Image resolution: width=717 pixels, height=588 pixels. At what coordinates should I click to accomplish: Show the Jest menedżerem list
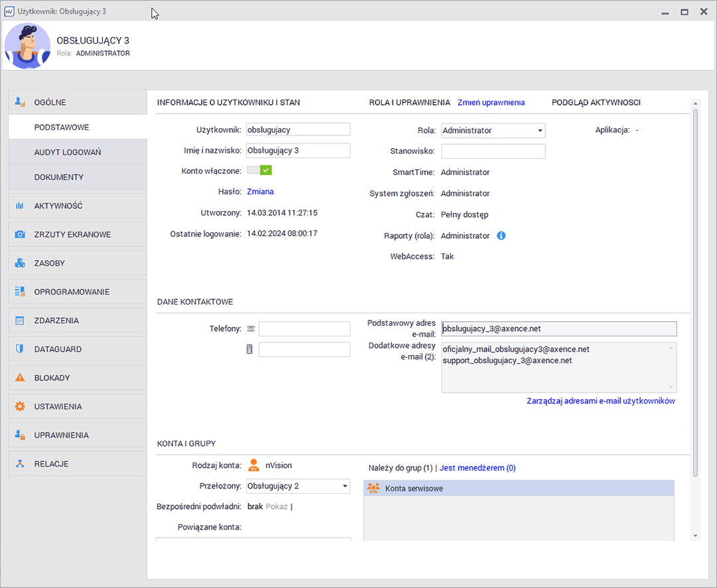(x=477, y=468)
